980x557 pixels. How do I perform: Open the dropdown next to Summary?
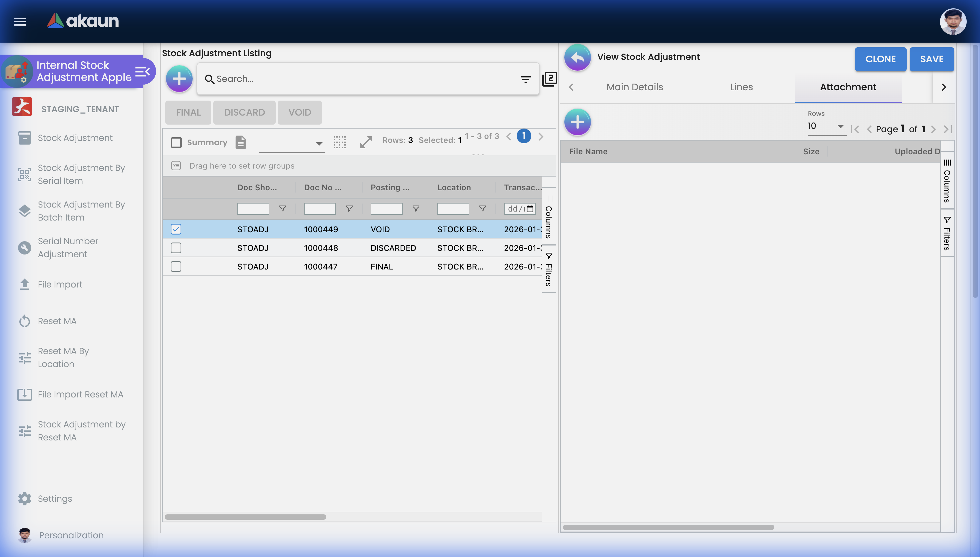[x=292, y=144]
